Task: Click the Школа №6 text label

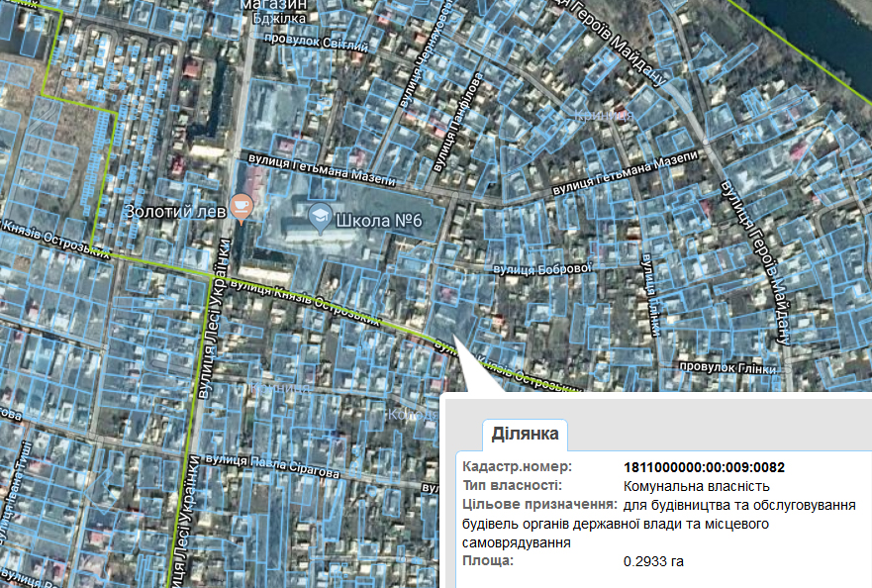Action: pos(380,220)
